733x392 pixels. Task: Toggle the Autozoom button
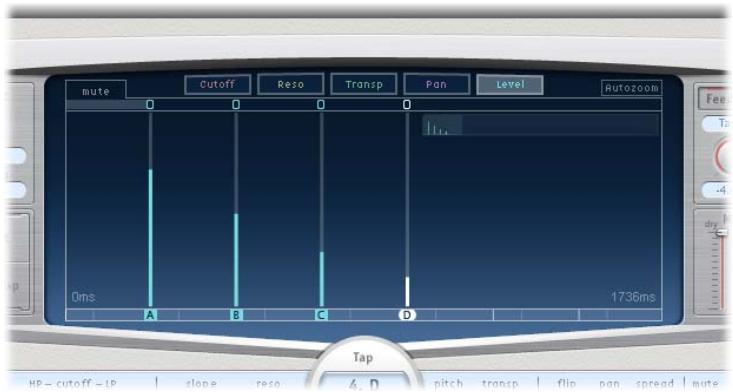pos(631,88)
